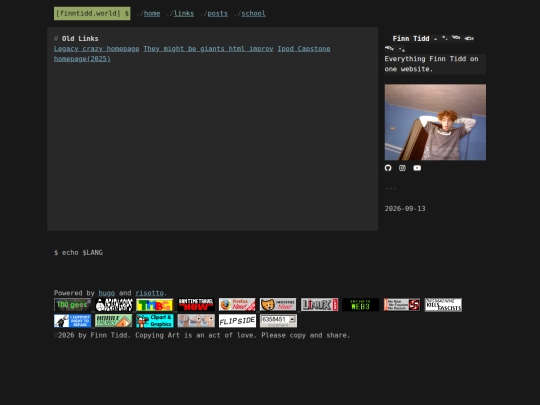540x405 pixels.
Task: Click the '$ echo $LANG' text
Action: [x=78, y=252]
